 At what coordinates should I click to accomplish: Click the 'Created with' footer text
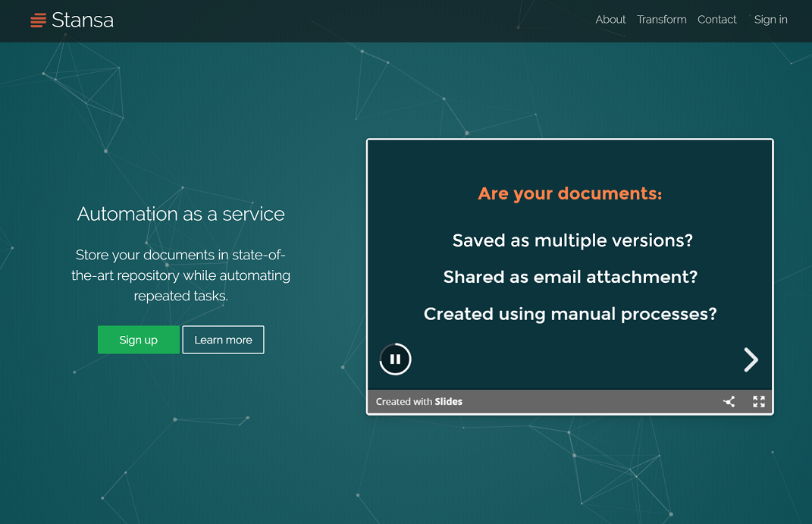pyautogui.click(x=403, y=402)
